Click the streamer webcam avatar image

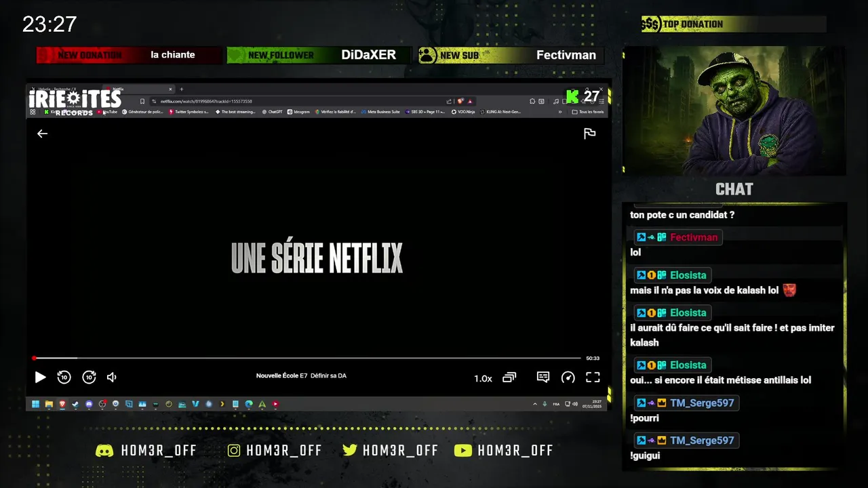click(734, 110)
